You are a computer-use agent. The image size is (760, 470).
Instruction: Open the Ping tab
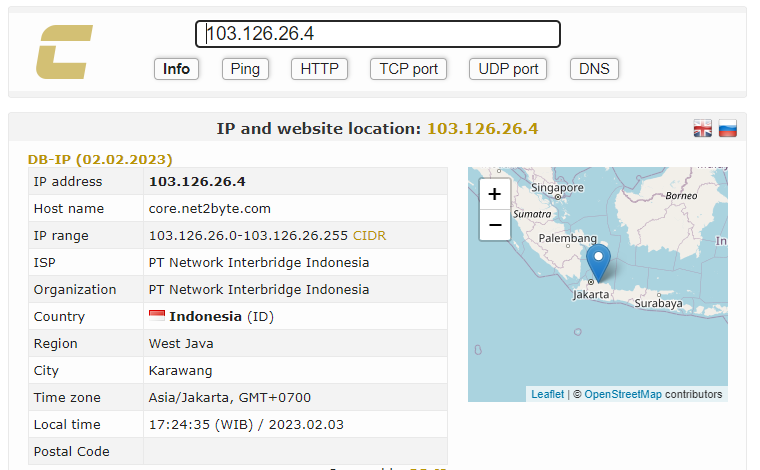click(245, 69)
